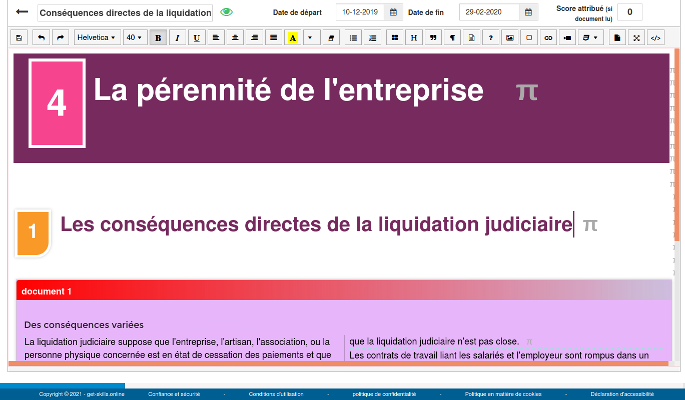
Task: Toggle the green eye visibility icon
Action: tap(227, 12)
